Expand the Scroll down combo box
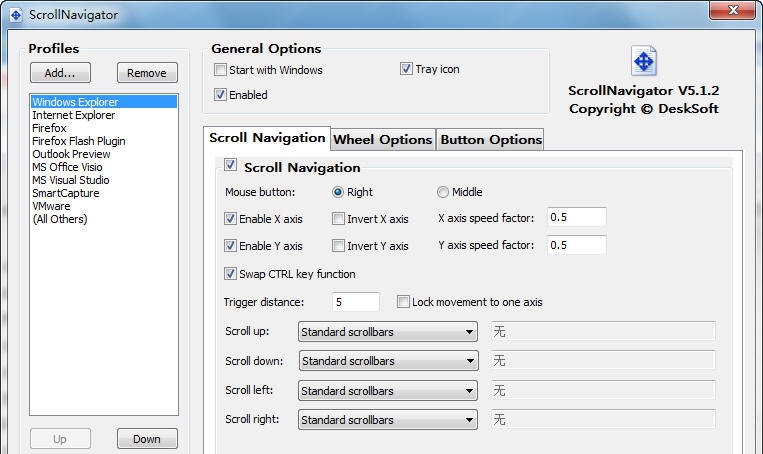The width and height of the screenshot is (763, 454). coord(388,361)
